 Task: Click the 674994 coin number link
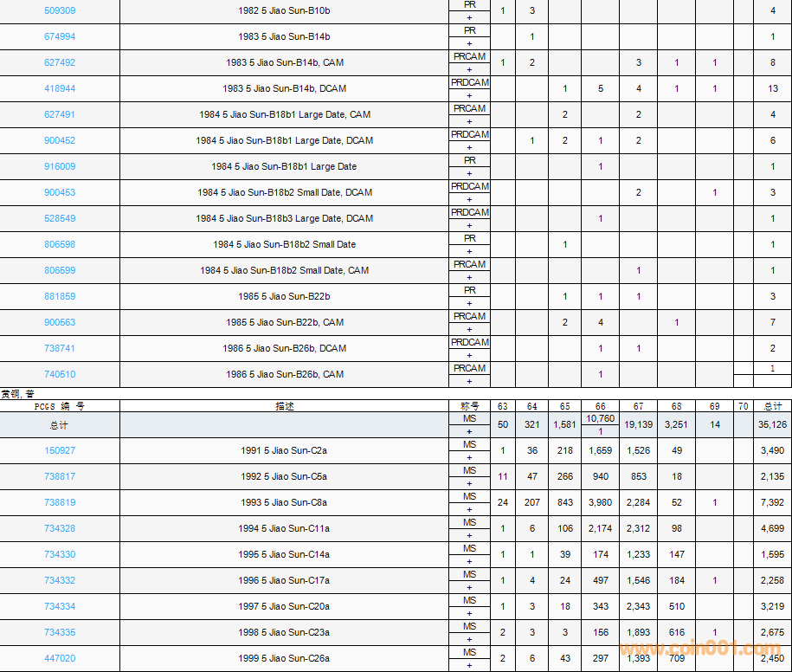coord(60,36)
